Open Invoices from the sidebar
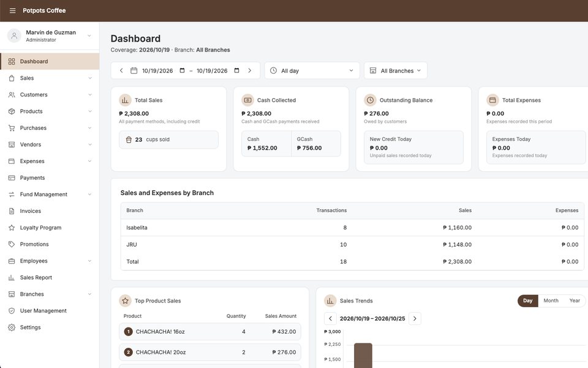Viewport: 588px width, 368px height. point(50,211)
